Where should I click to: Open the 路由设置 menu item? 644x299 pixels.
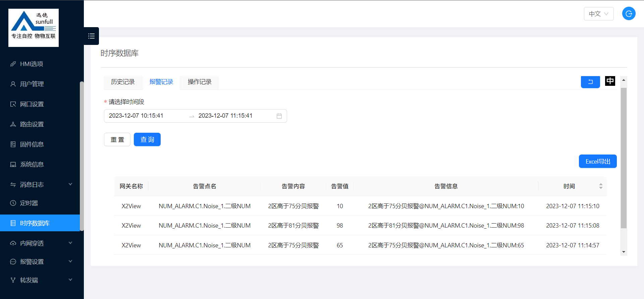click(40, 124)
